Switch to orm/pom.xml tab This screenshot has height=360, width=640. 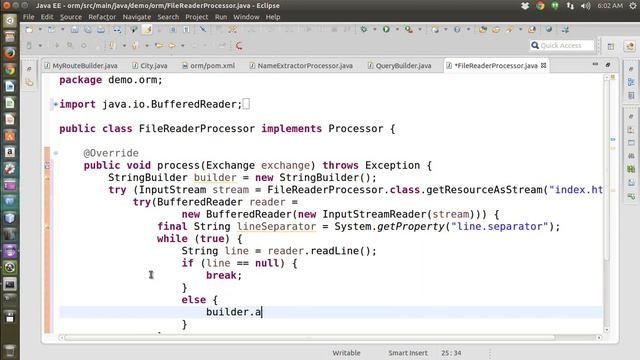click(x=208, y=66)
